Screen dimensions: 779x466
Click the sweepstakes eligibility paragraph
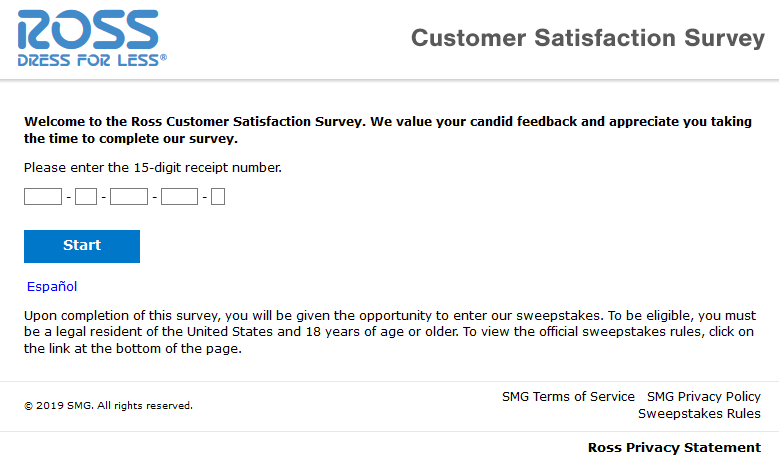[390, 332]
